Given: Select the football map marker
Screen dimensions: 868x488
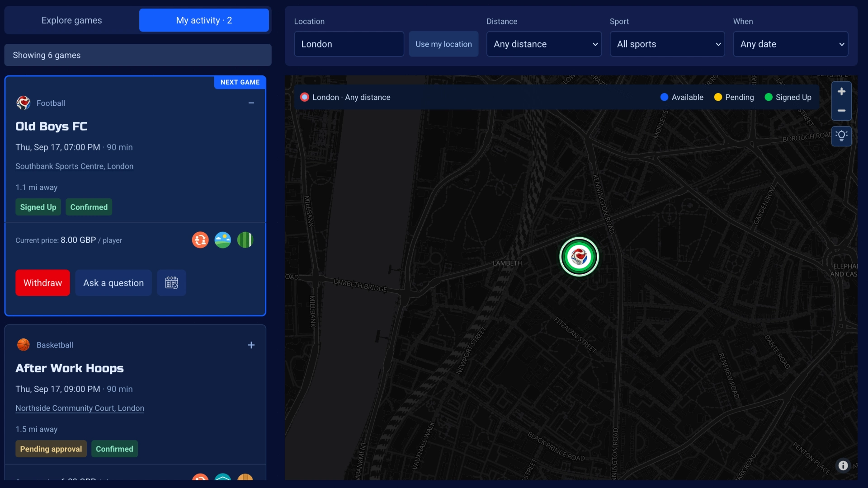Looking at the screenshot, I should [x=579, y=257].
